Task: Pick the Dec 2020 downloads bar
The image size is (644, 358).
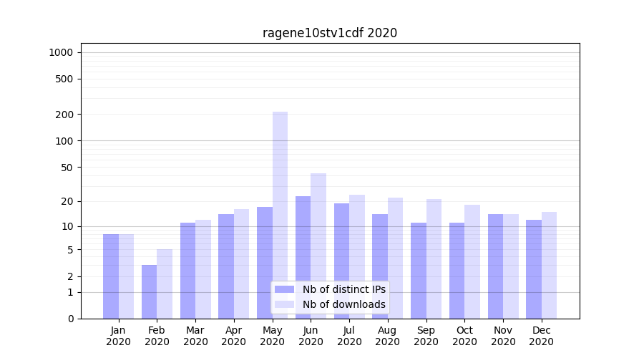Action: (x=549, y=265)
